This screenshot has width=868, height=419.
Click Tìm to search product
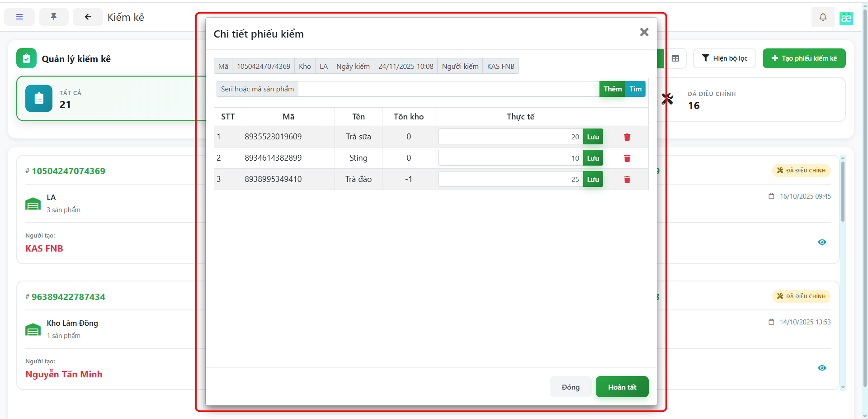[635, 89]
